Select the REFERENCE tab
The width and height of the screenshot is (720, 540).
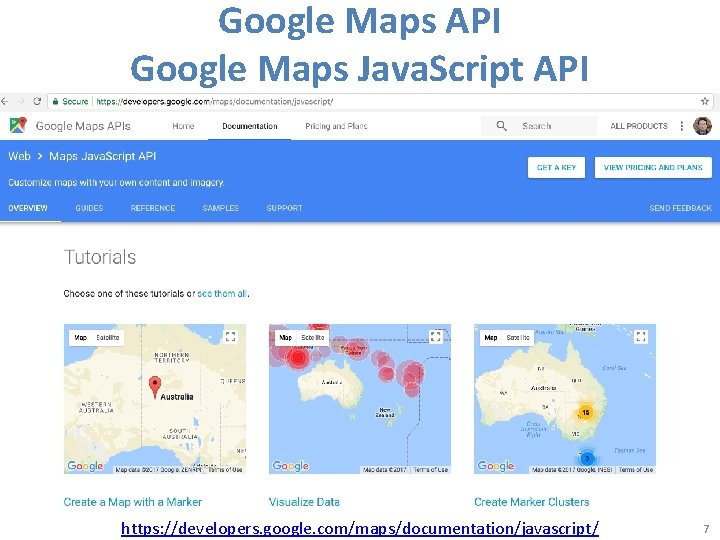(x=153, y=208)
